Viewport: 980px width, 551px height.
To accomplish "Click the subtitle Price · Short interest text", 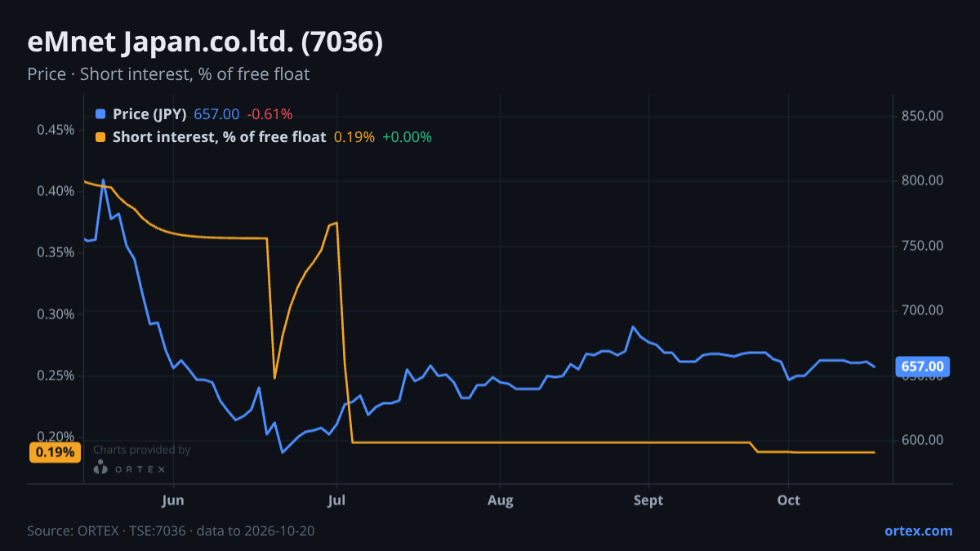I will (168, 74).
